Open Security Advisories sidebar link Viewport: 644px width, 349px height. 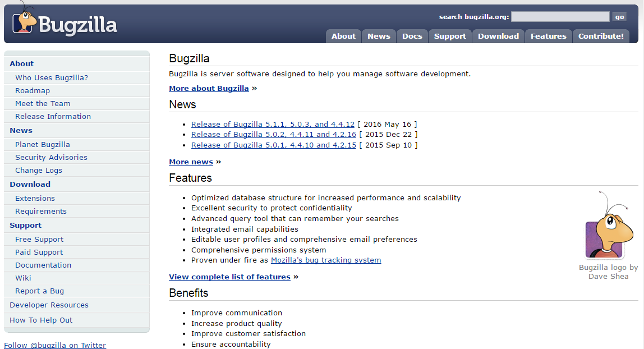coord(51,158)
